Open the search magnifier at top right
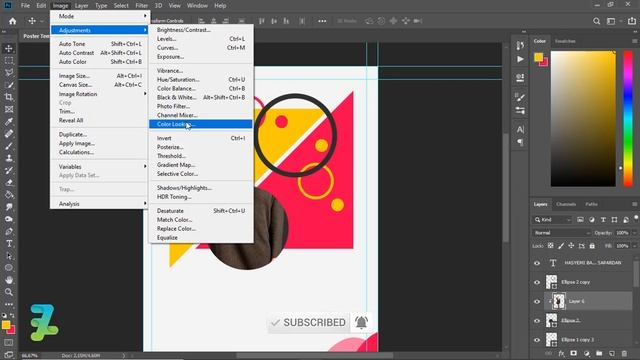 click(x=596, y=21)
